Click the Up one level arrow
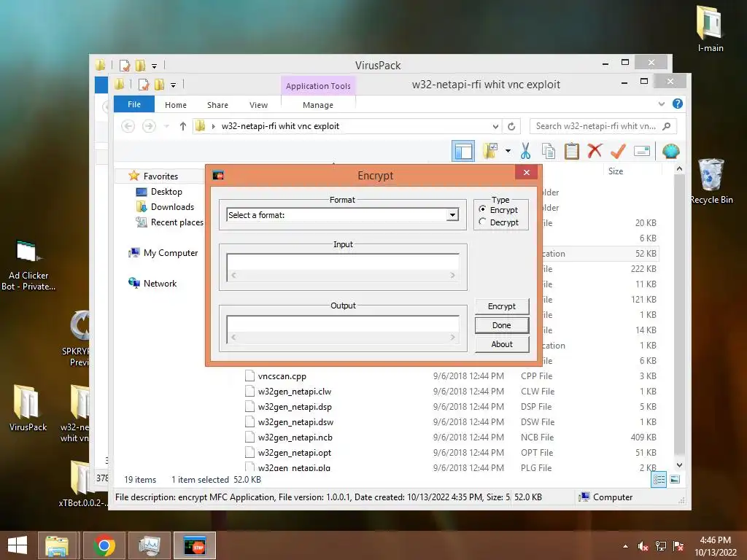This screenshot has height=560, width=747. pyautogui.click(x=183, y=126)
